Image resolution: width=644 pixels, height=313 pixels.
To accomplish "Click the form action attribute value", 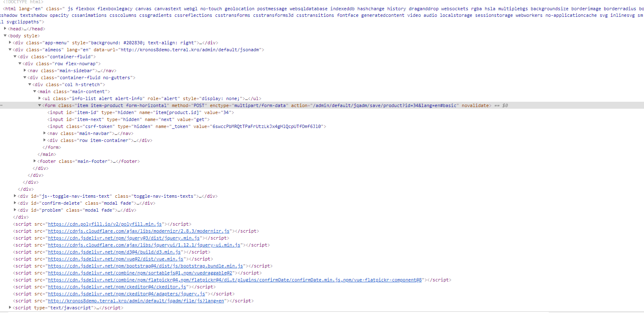I will click(385, 105).
